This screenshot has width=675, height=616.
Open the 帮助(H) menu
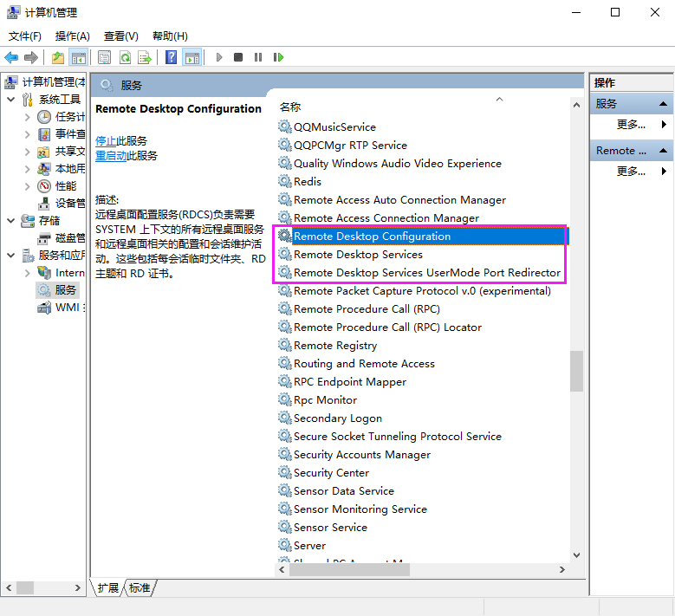tap(170, 36)
